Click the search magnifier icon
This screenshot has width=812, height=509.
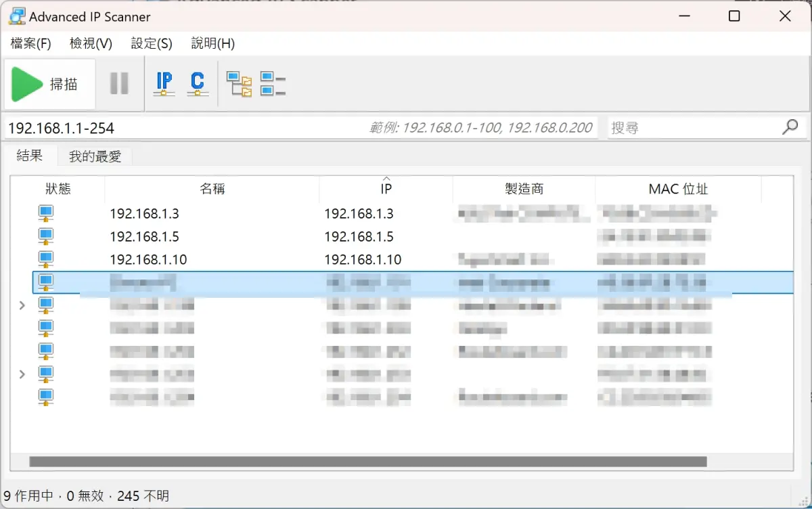(x=790, y=127)
